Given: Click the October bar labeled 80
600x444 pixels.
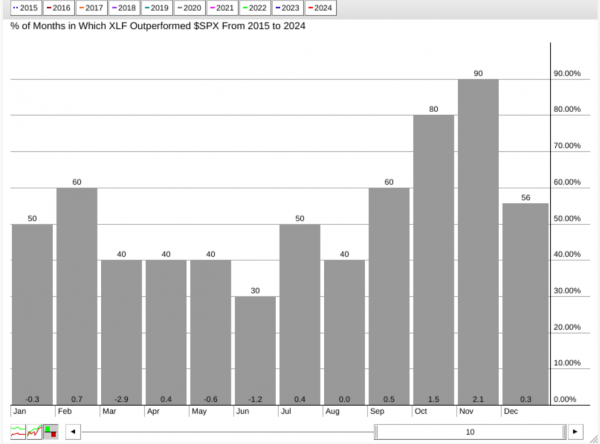Looking at the screenshot, I should point(434,260).
